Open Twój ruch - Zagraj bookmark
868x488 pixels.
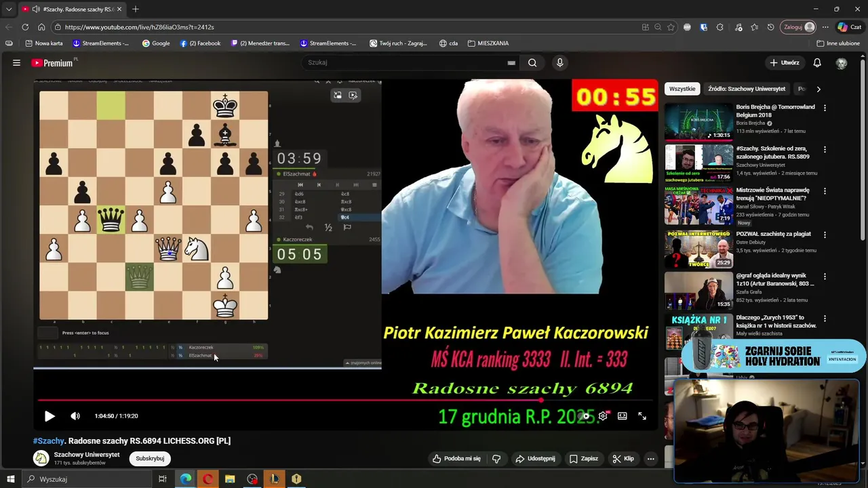pos(398,43)
